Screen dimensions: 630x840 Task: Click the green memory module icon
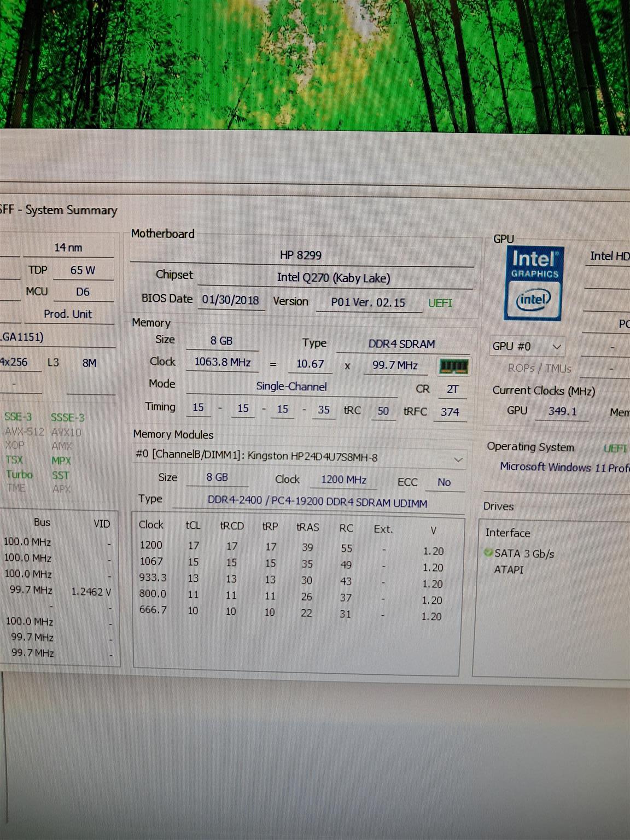453,366
